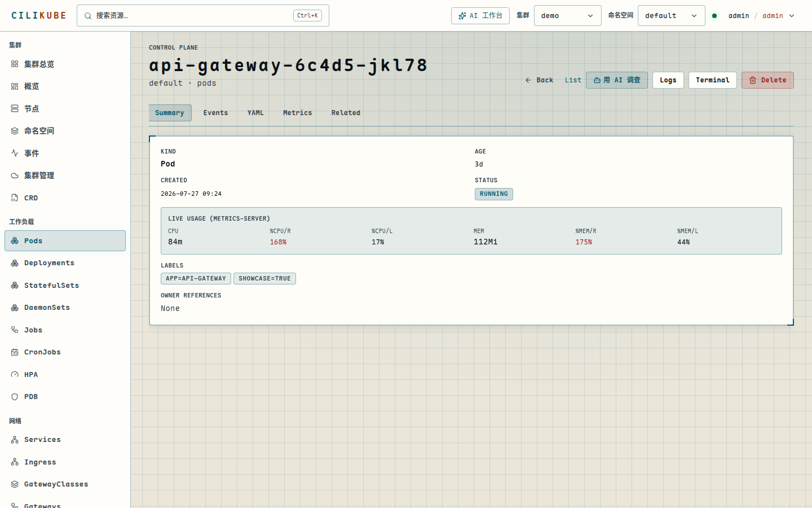Click the red Delete button
The height and width of the screenshot is (508, 812).
tap(767, 80)
